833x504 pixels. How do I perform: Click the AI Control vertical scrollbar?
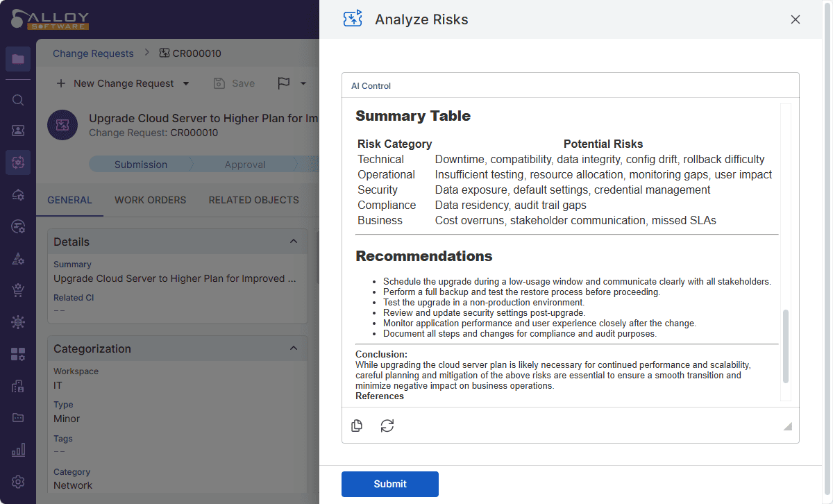(786, 346)
